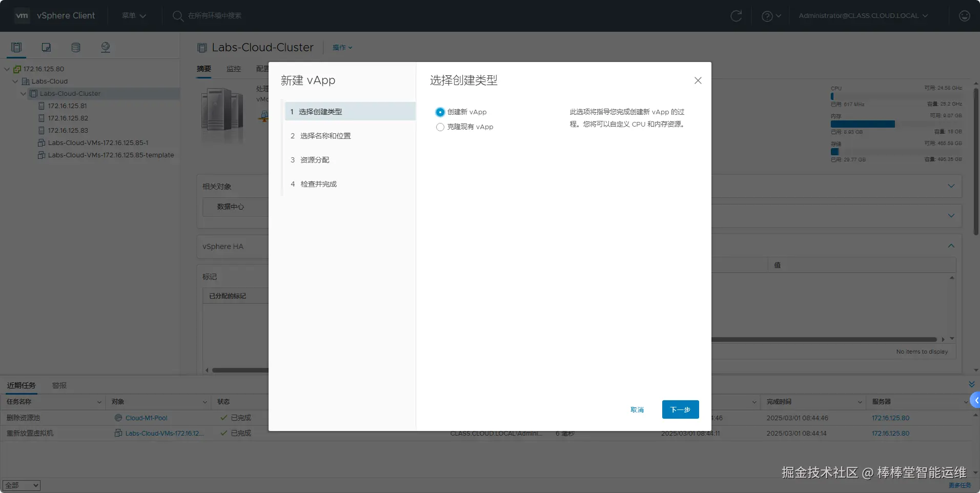
Task: Open the help question mark menu
Action: (x=771, y=16)
